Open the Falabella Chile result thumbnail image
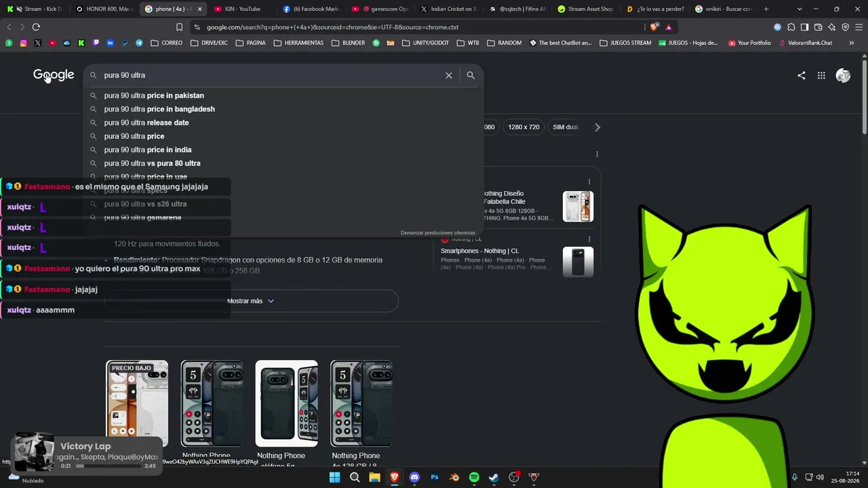 point(578,207)
